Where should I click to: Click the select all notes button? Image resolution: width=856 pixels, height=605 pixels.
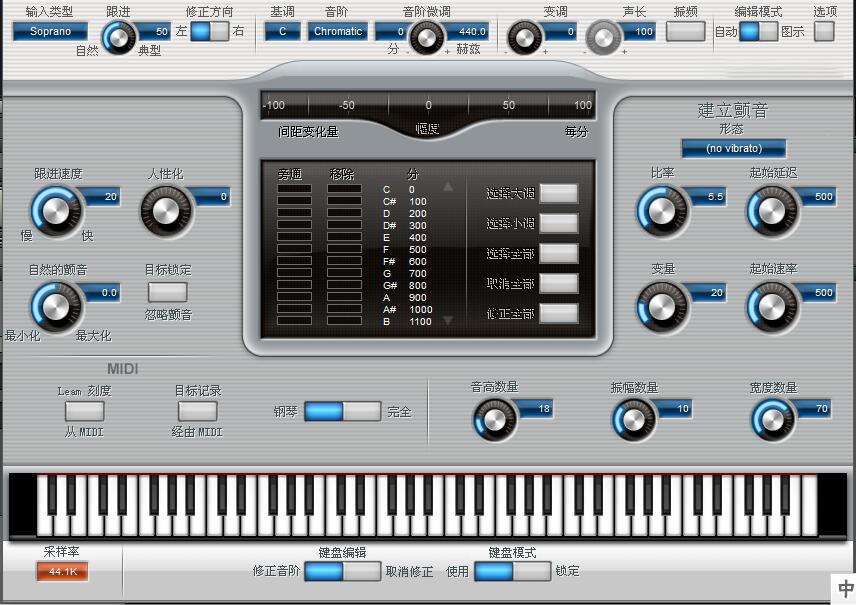(558, 253)
